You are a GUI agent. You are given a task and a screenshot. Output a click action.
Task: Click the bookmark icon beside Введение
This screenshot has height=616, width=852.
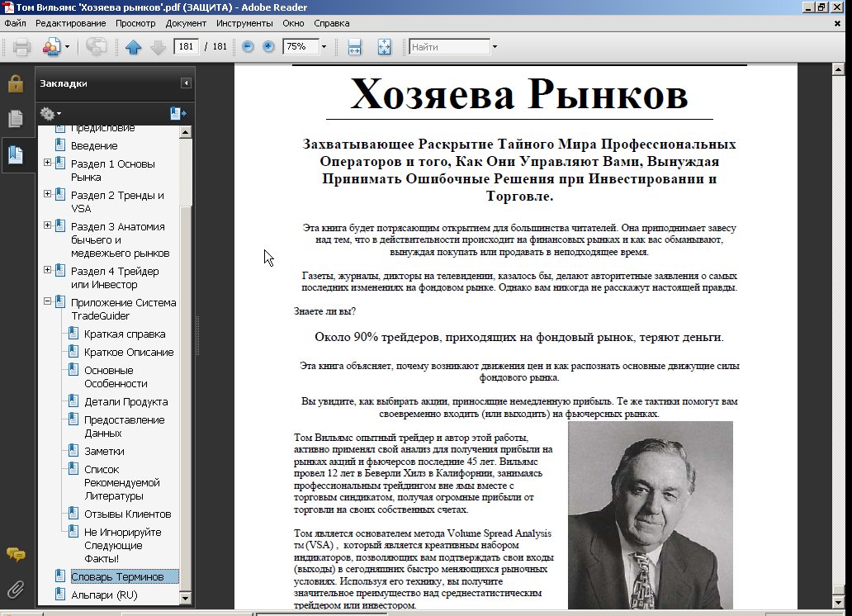click(x=61, y=145)
